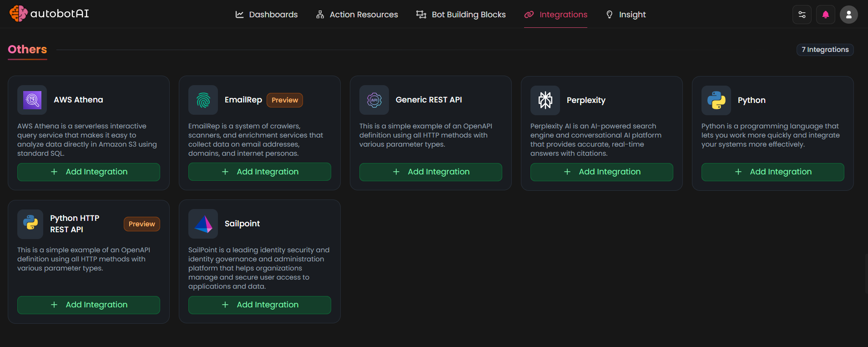
Task: Switch to Bot Building Blocks tab
Action: [x=461, y=15]
